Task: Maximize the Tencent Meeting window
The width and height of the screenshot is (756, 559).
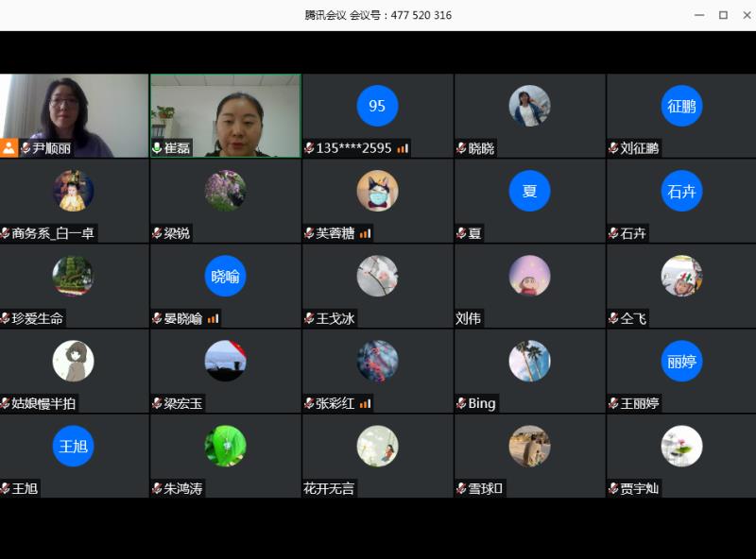Action: click(723, 15)
